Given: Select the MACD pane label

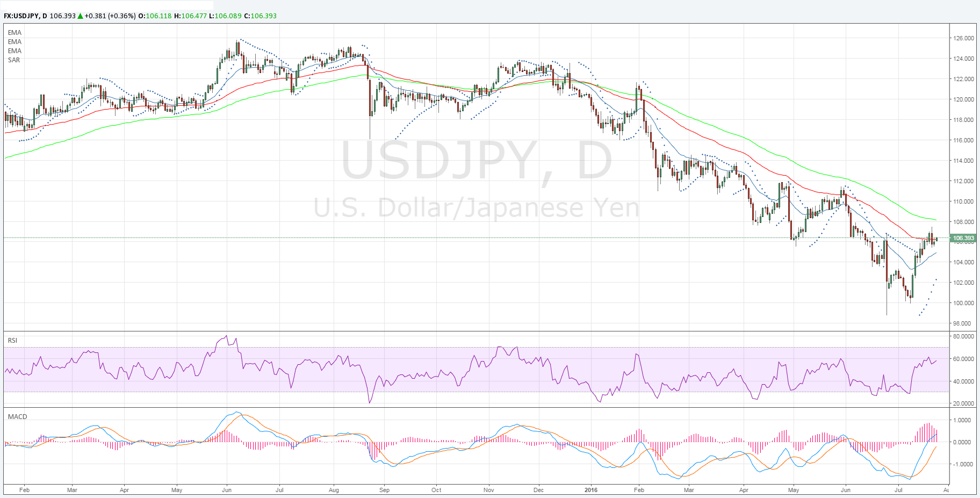Looking at the screenshot, I should coord(17,417).
